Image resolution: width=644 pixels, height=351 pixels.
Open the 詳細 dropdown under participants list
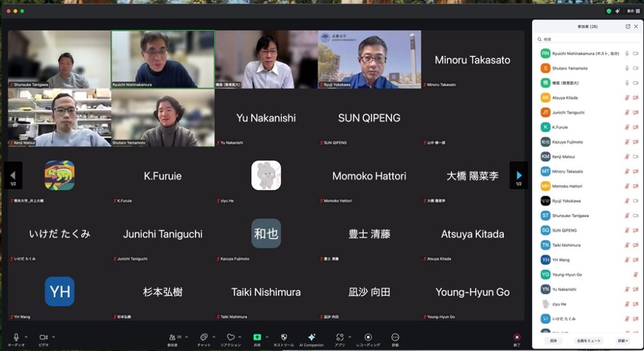623,340
